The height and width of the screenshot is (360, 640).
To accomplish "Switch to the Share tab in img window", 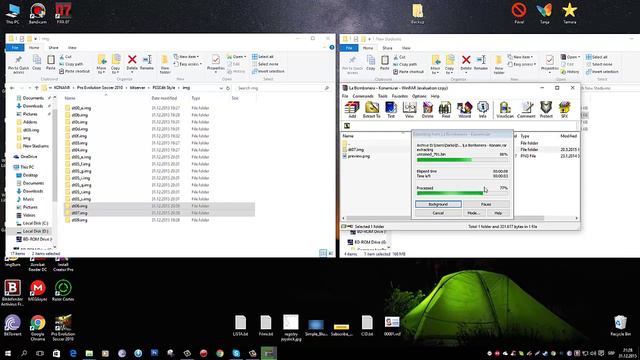I will point(53,48).
